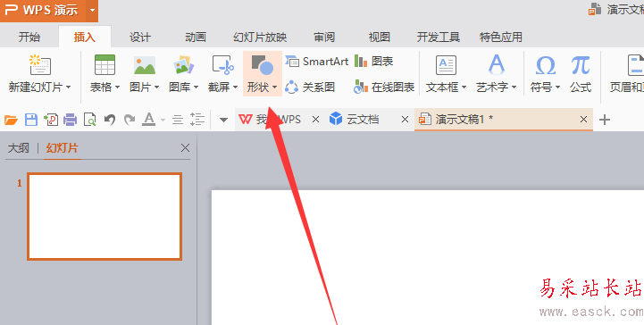The image size is (644, 325).
Task: Switch to the 设计 tab
Action: [x=140, y=37]
